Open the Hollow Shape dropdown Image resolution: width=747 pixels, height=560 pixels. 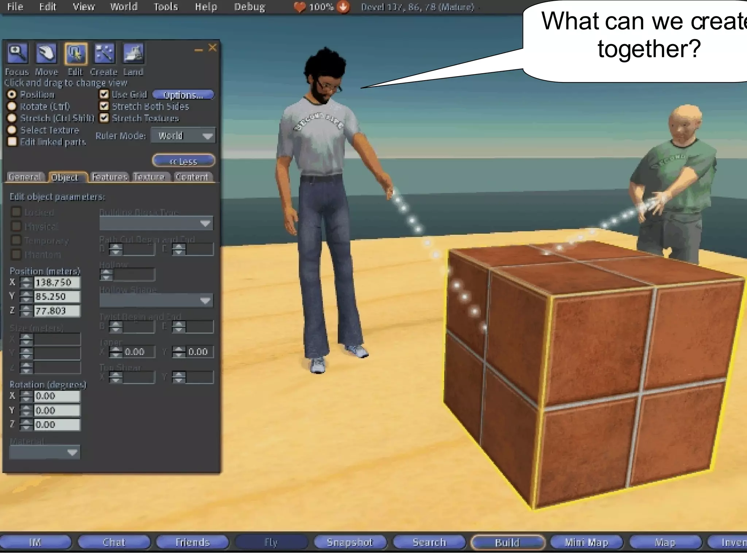coord(156,301)
